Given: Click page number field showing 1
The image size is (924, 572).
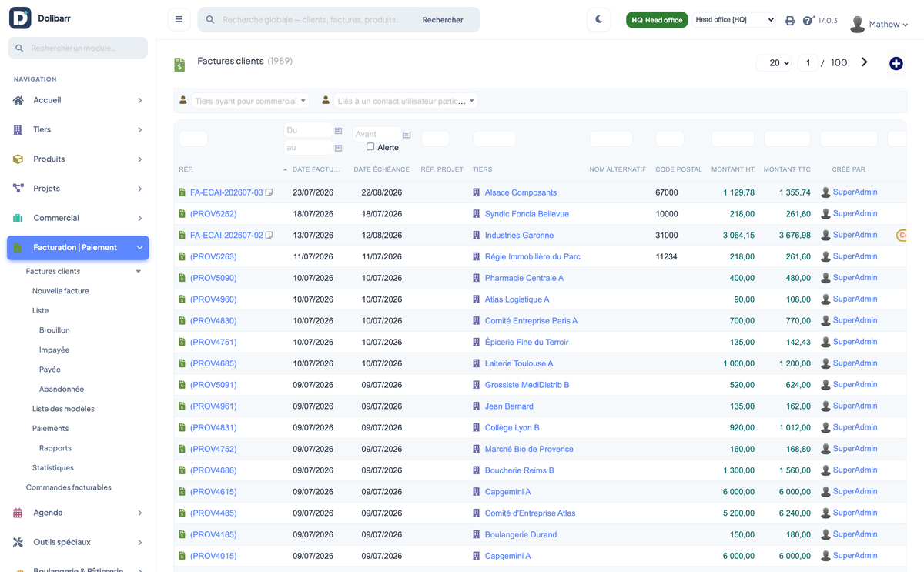Looking at the screenshot, I should click(808, 63).
